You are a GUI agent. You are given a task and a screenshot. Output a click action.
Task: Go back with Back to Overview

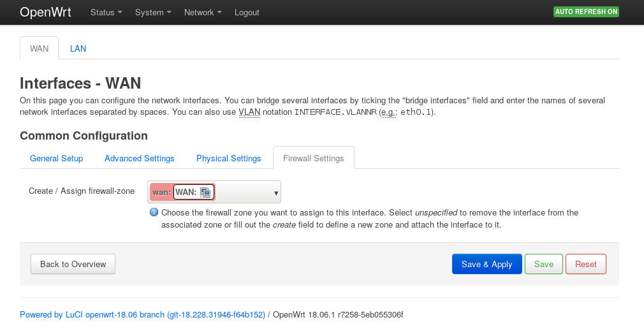point(73,264)
